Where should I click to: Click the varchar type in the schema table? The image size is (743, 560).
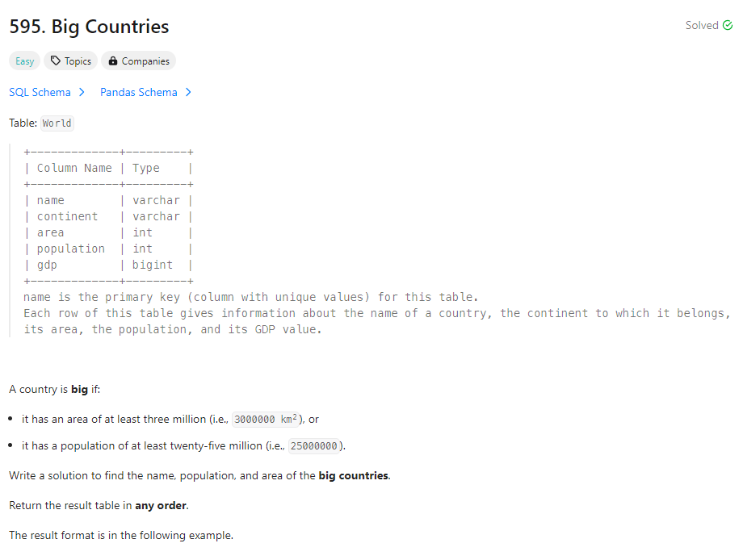pos(157,199)
